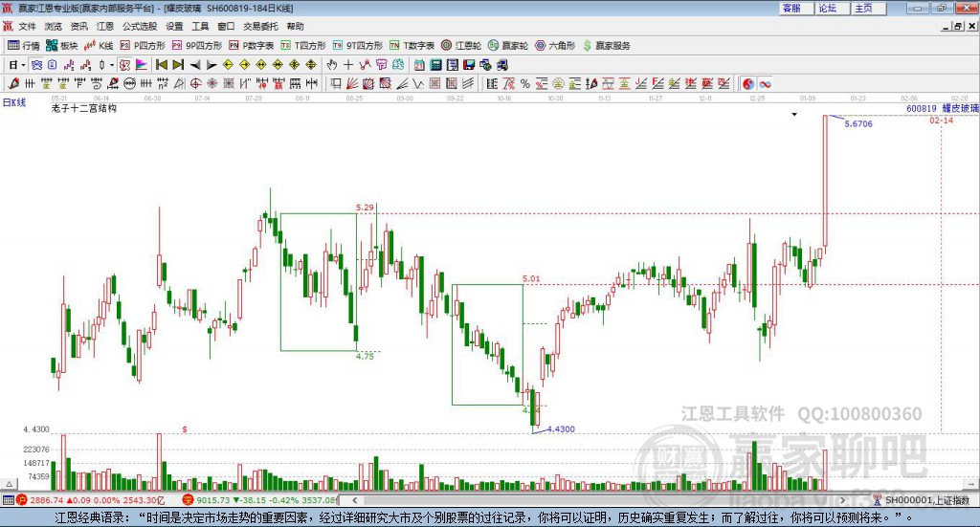Open the 公式选股 menu

tap(140, 26)
